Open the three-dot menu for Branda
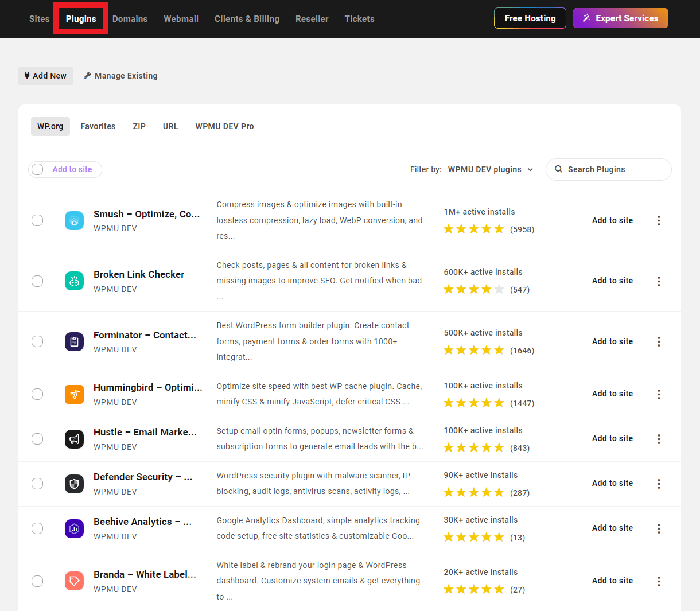The image size is (700, 611). pos(659,581)
